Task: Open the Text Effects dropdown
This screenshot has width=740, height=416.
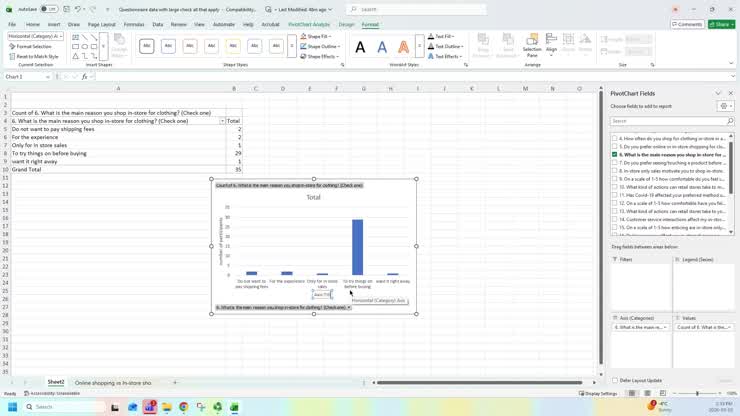Action: 445,56
